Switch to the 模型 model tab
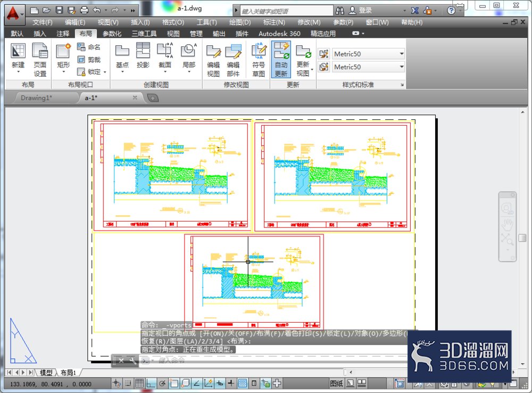The height and width of the screenshot is (393, 532). coord(46,373)
